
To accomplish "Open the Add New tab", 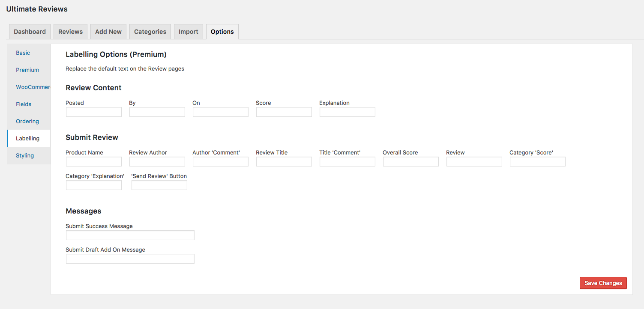I will 108,32.
